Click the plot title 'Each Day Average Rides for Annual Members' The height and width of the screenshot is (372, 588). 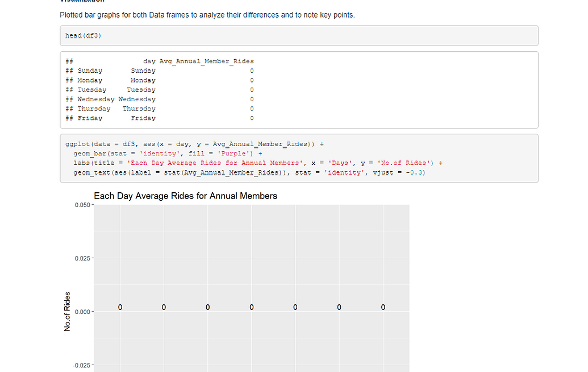[x=185, y=196]
